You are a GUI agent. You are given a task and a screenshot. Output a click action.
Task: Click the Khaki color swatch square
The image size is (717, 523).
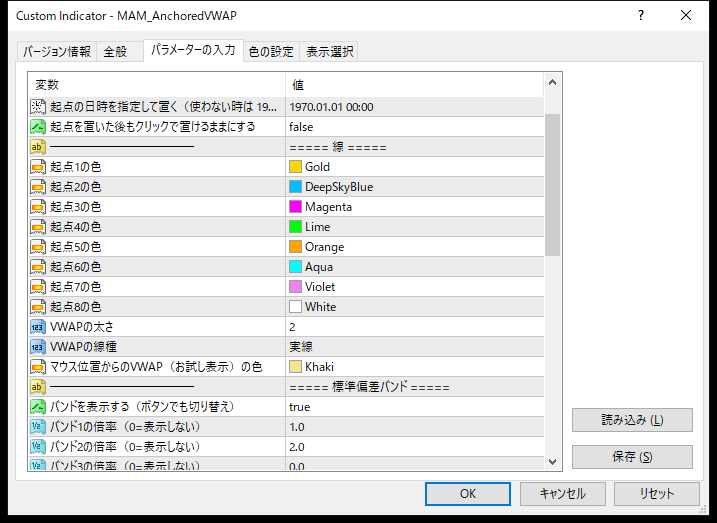pyautogui.click(x=295, y=367)
